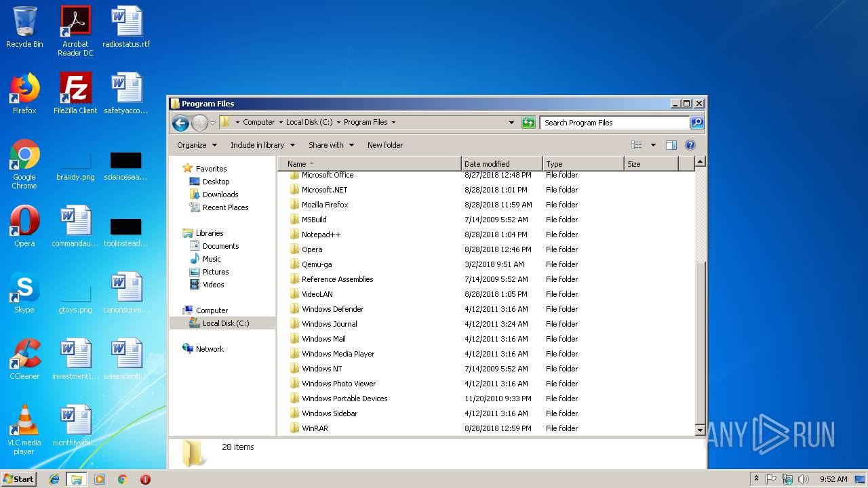Open Acrobat Reader DC desktop shortcut
Image resolution: width=868 pixels, height=488 pixels.
click(75, 31)
